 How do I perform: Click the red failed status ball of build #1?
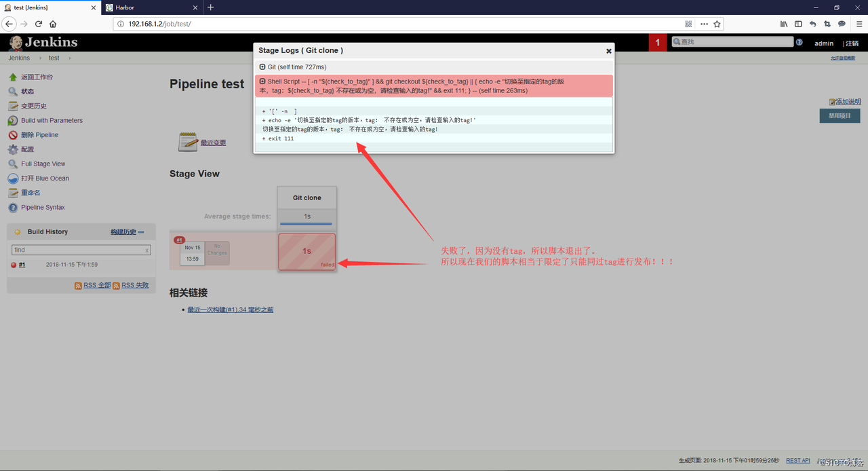click(14, 265)
